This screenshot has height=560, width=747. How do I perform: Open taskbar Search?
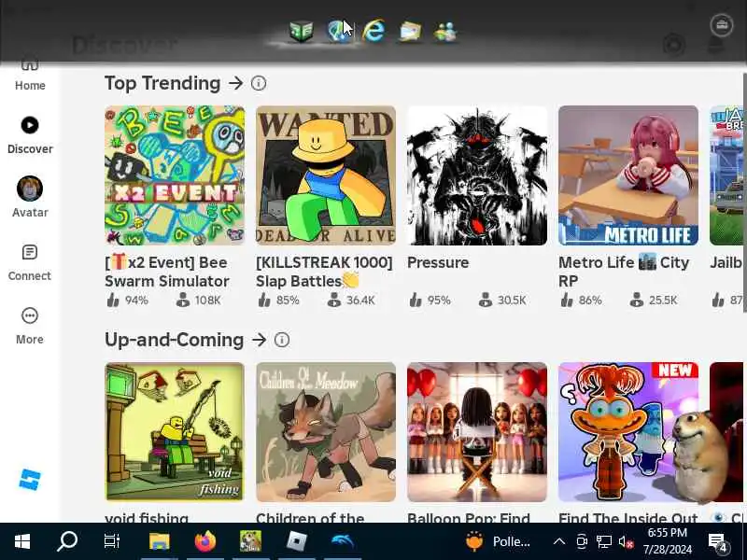(66, 541)
